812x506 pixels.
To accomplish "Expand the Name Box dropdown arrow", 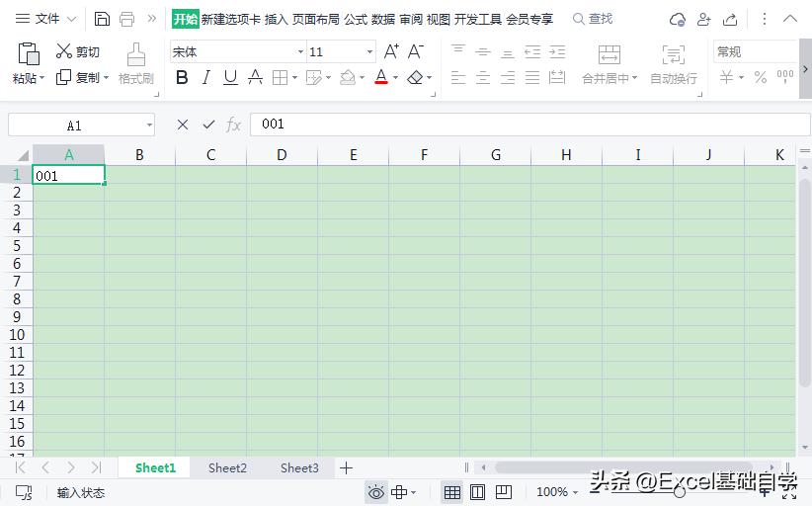I will [x=149, y=125].
